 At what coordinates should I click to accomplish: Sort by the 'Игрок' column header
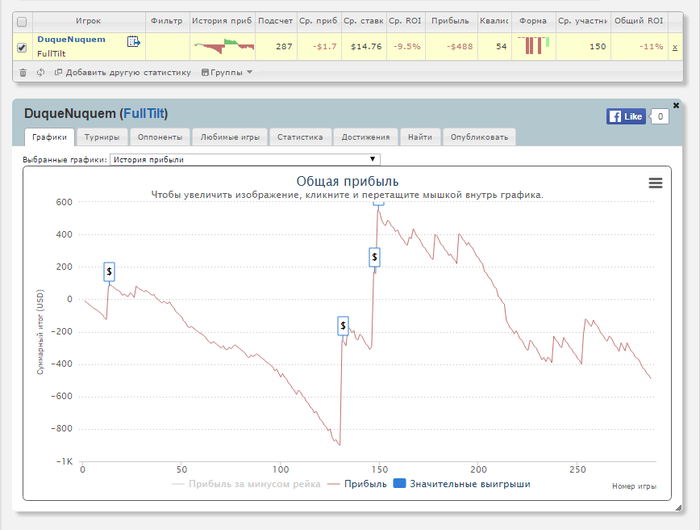(88, 21)
